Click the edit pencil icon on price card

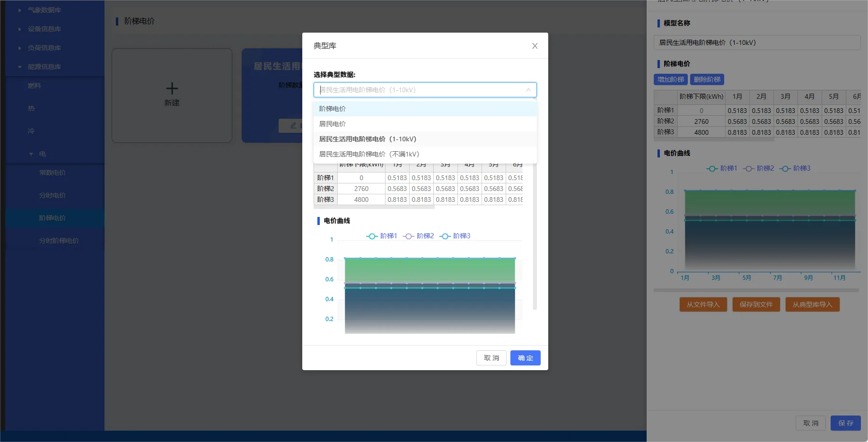293,125
